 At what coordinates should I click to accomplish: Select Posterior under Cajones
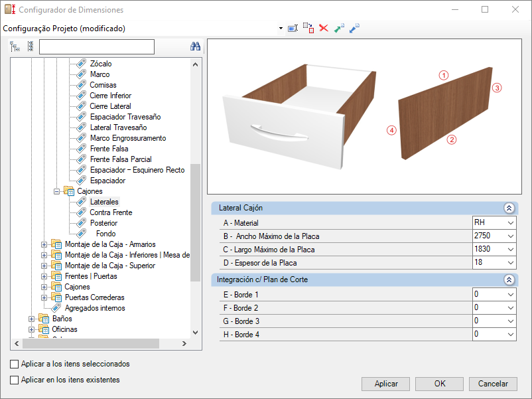click(x=103, y=223)
